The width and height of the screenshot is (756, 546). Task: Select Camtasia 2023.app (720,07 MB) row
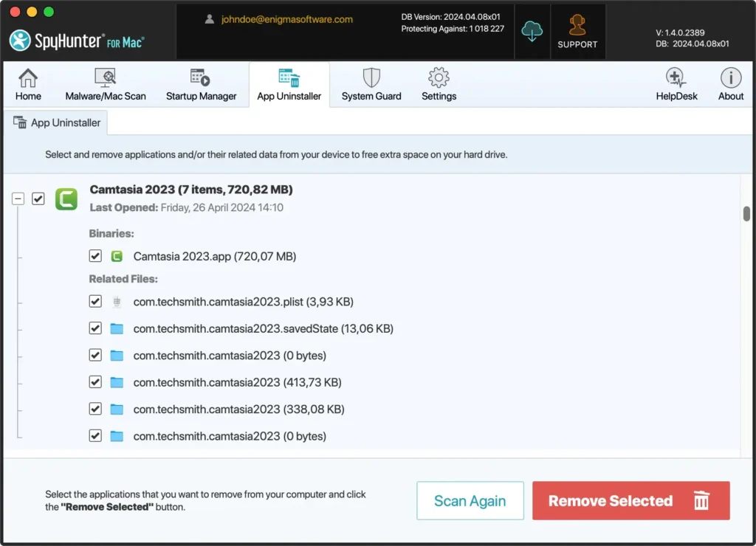tap(215, 256)
